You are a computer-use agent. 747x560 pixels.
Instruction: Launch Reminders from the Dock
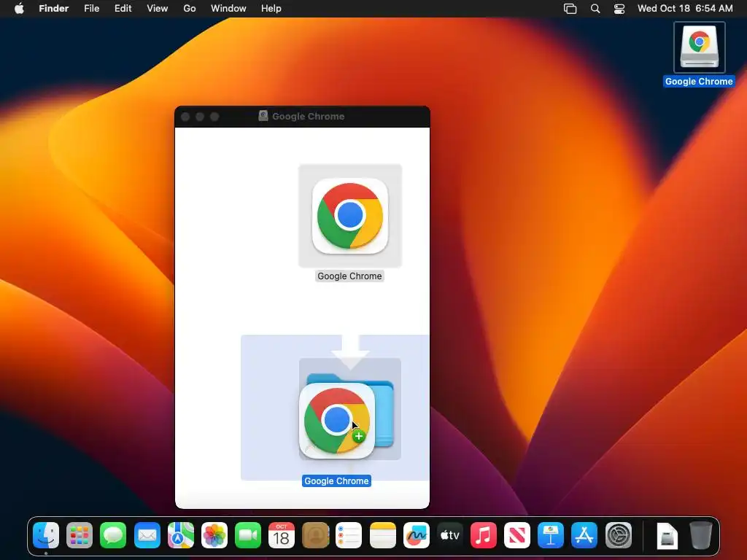349,536
